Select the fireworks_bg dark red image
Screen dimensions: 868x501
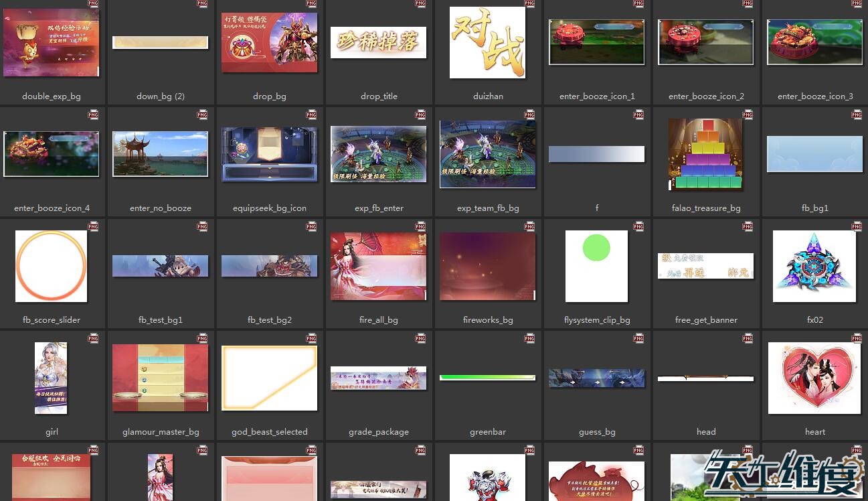(x=488, y=266)
